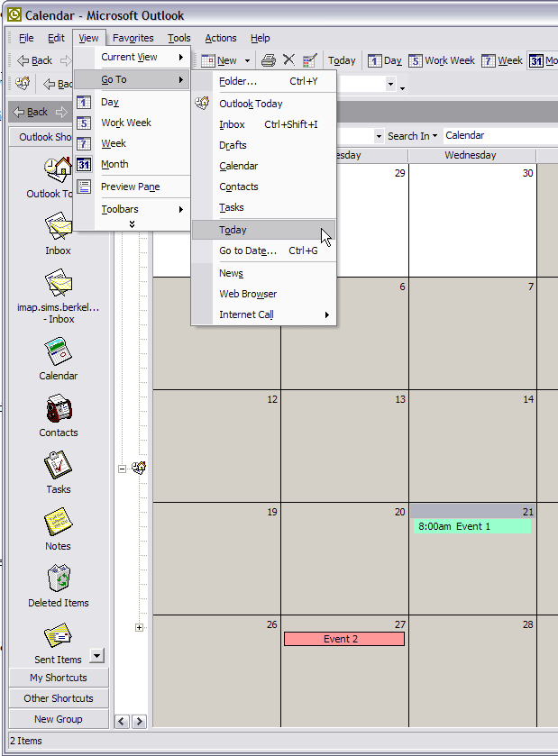Open the Go To submenu item
This screenshot has width=558, height=756.
click(133, 79)
